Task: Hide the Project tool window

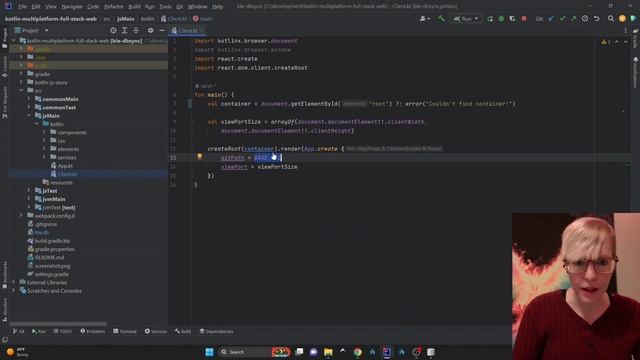Action: [162, 31]
